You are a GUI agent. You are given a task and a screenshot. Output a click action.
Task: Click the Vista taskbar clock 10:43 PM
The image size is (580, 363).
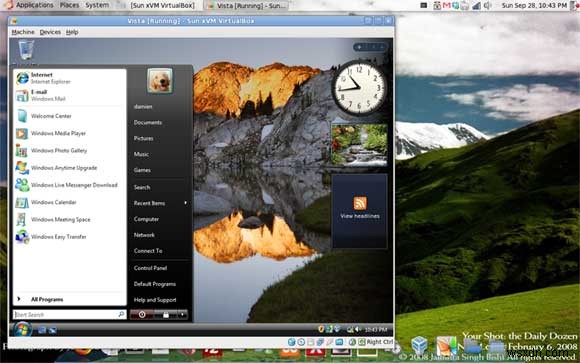pyautogui.click(x=376, y=329)
